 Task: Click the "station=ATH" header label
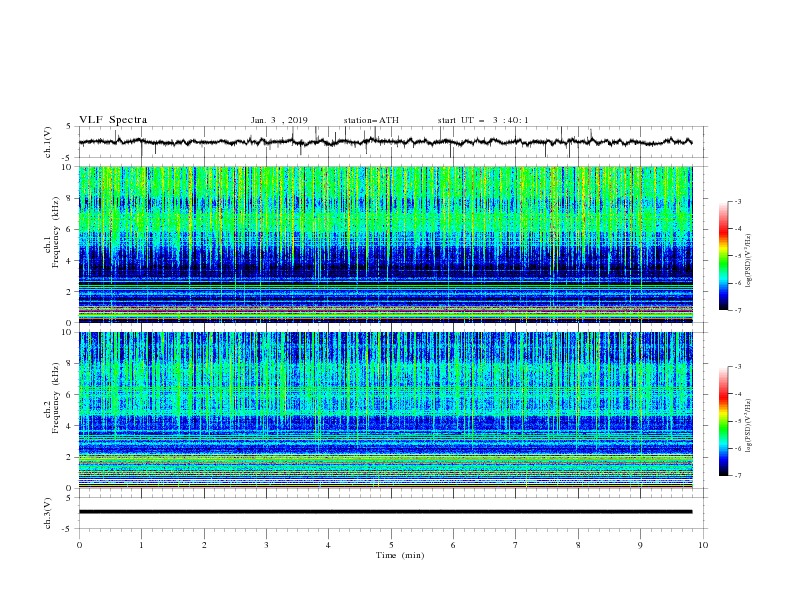point(371,120)
